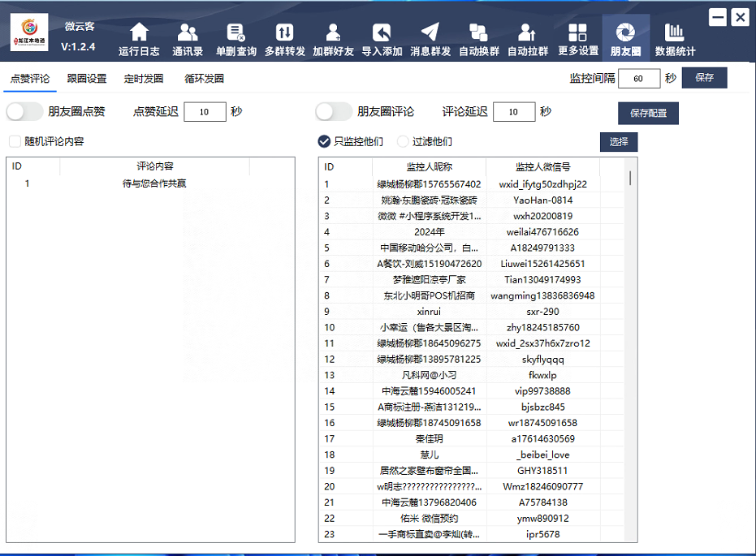Open the 更多设置 menu
The height and width of the screenshot is (556, 756).
click(x=577, y=37)
